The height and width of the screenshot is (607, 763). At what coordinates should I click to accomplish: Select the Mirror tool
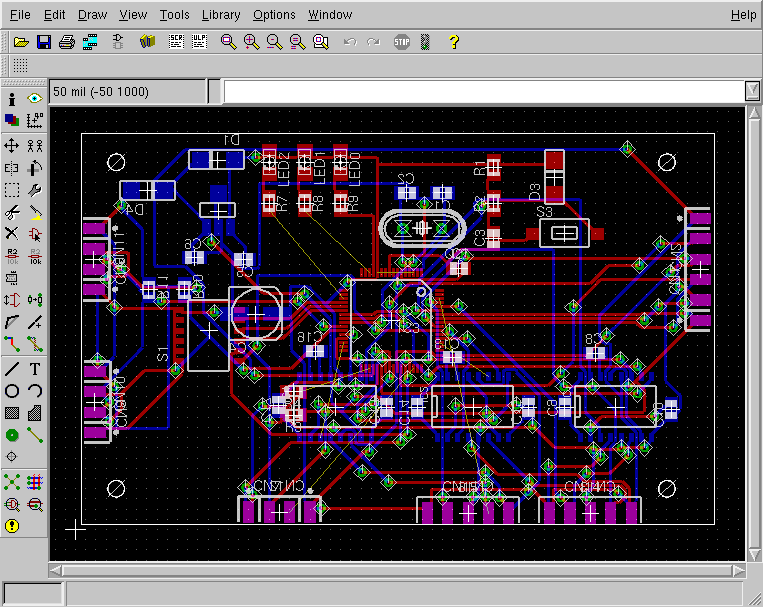pyautogui.click(x=12, y=168)
